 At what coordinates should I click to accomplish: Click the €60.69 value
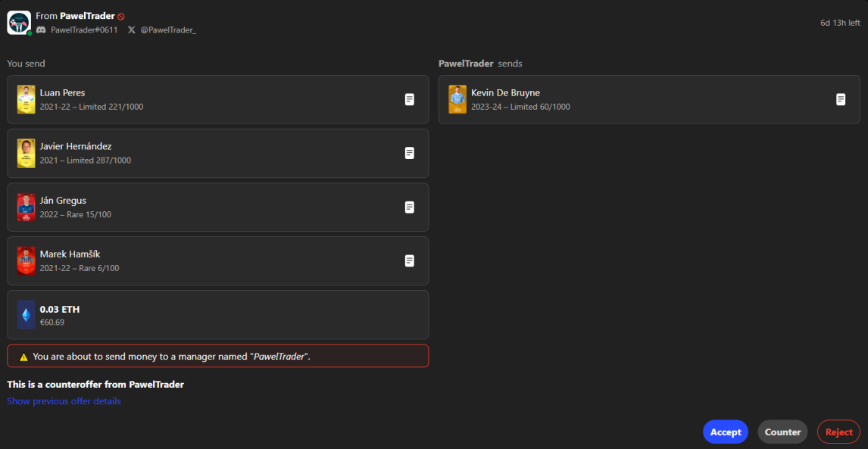52,322
